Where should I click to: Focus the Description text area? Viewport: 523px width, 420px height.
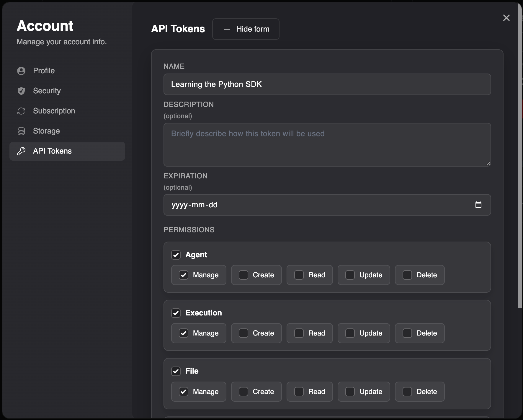pyautogui.click(x=327, y=145)
